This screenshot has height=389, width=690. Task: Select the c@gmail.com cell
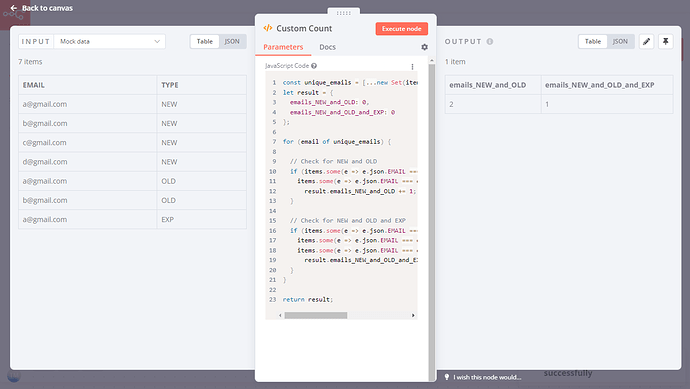tap(88, 143)
